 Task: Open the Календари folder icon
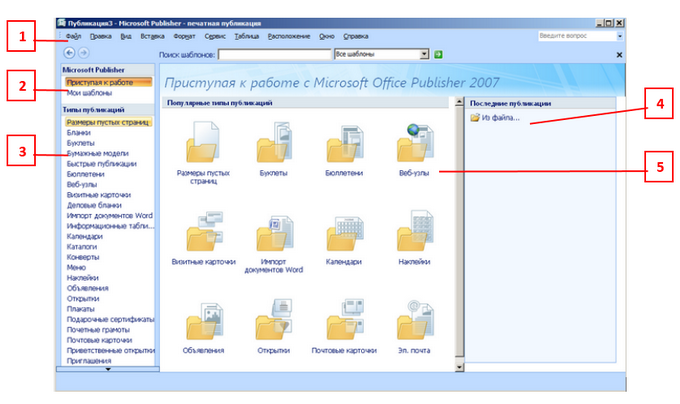click(343, 233)
